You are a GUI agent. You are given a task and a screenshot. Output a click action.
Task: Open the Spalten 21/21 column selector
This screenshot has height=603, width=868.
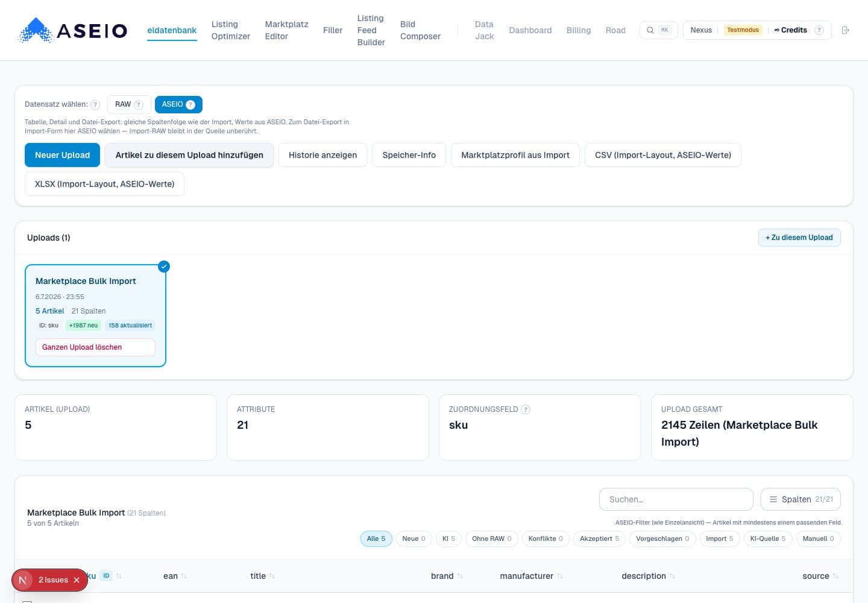[x=800, y=499]
